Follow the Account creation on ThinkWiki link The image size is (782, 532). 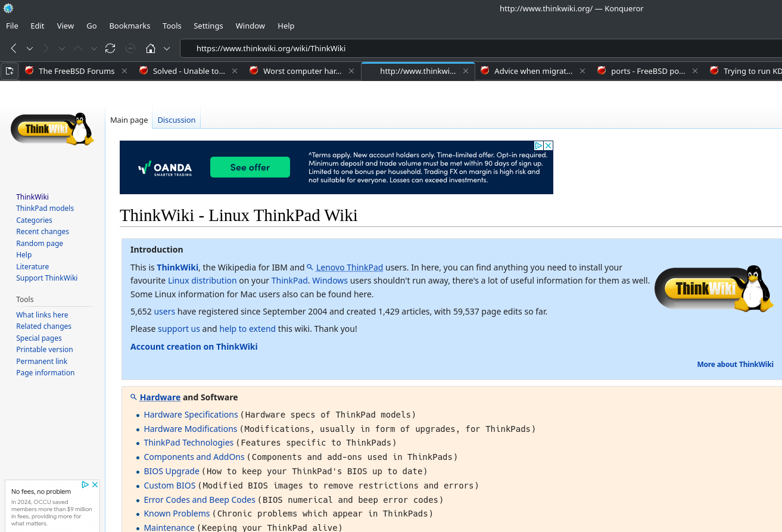(194, 347)
